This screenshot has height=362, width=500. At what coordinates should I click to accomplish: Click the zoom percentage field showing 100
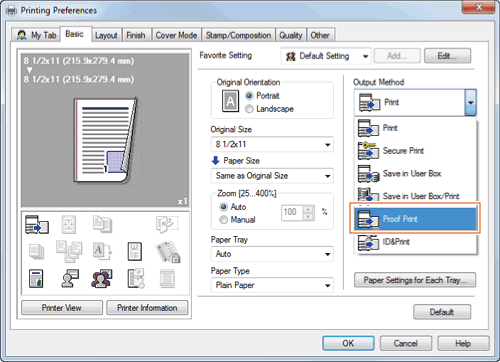292,212
